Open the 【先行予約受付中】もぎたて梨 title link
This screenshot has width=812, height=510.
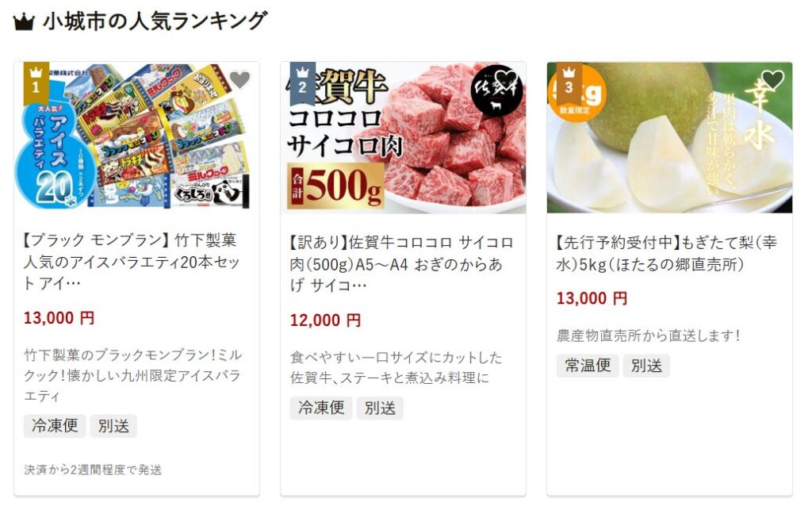tap(666, 253)
